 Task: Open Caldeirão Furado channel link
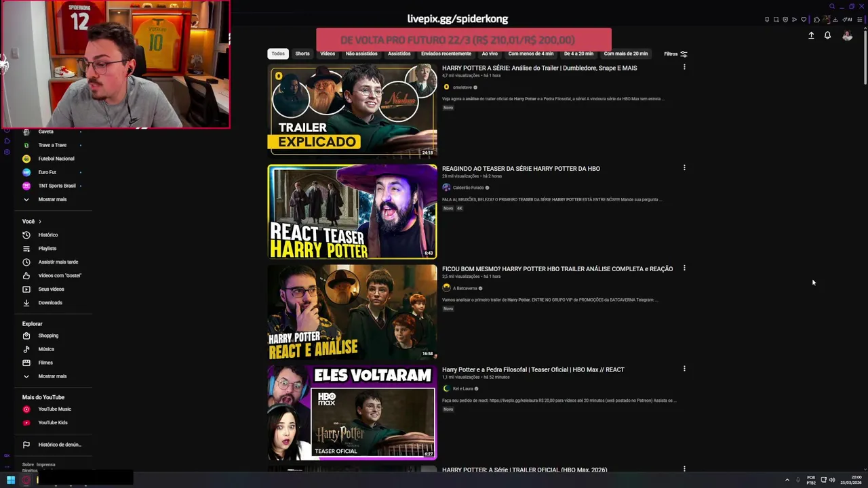(x=468, y=188)
